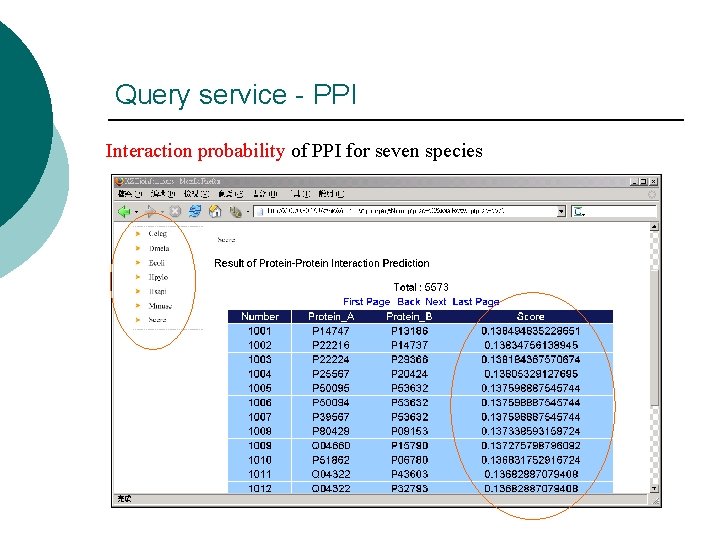Screen dimensions: 720x540
Task: Minimize the browser window
Action: click(x=635, y=182)
